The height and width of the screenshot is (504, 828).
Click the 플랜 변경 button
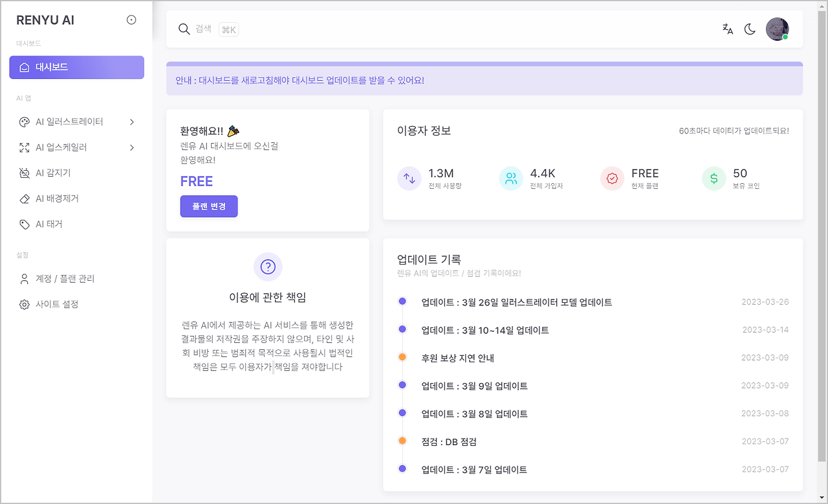(x=208, y=206)
